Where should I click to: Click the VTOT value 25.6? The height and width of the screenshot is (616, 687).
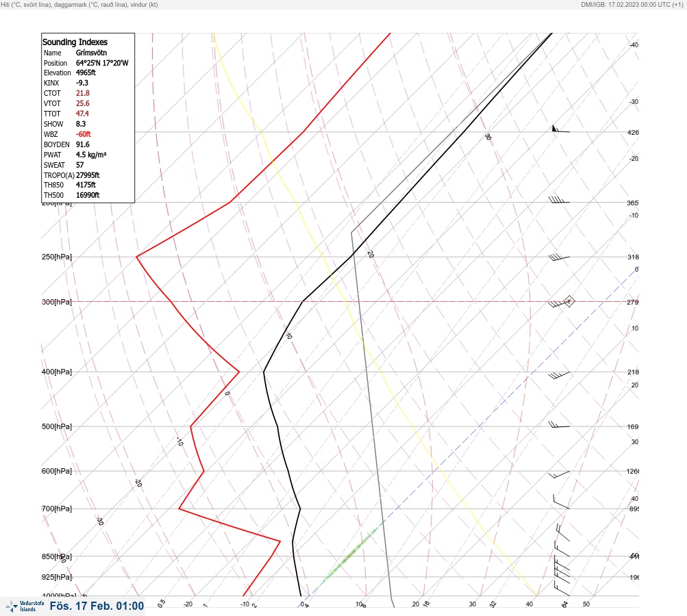[x=83, y=103]
